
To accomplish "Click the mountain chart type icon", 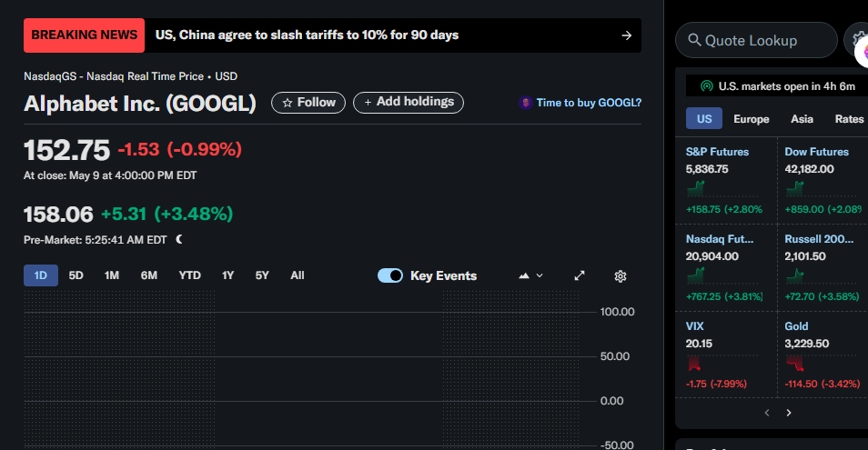I will tap(524, 275).
